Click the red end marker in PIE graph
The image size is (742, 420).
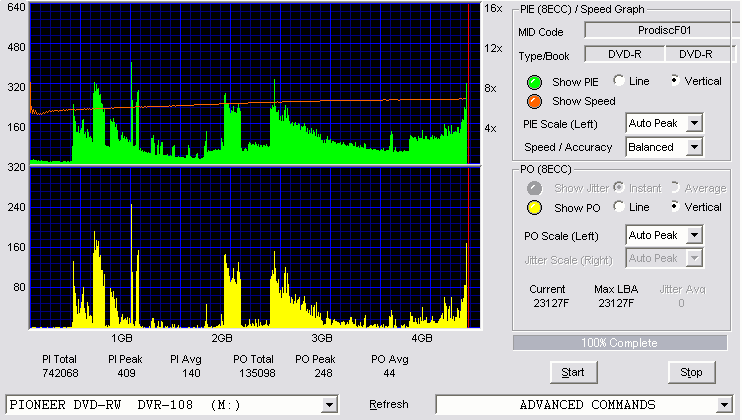[x=468, y=84]
